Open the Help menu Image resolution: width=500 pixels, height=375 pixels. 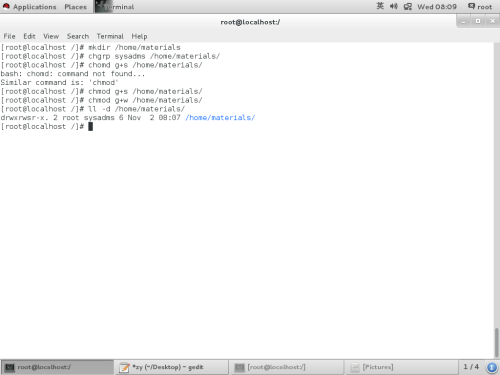point(139,36)
